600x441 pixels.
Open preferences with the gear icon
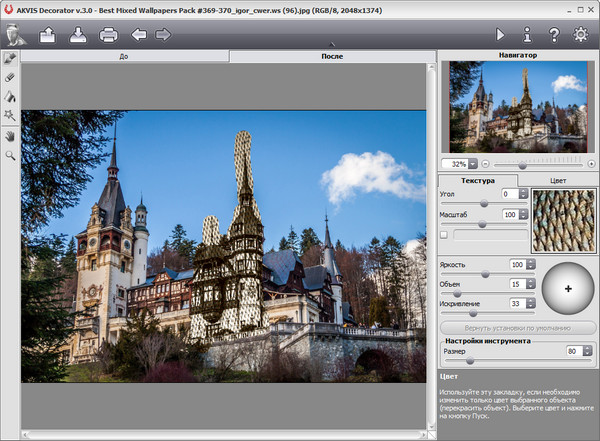pyautogui.click(x=580, y=35)
